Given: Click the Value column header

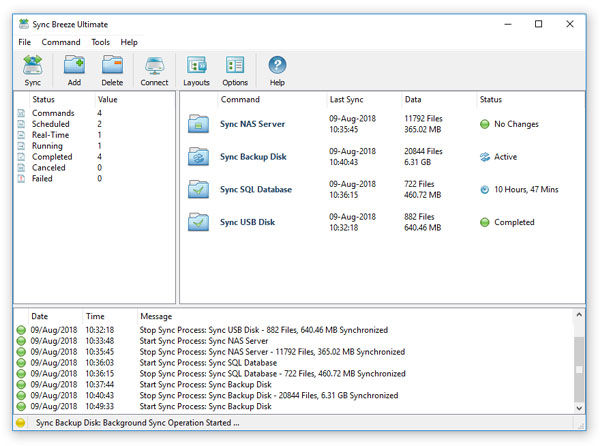Looking at the screenshot, I should tap(108, 99).
